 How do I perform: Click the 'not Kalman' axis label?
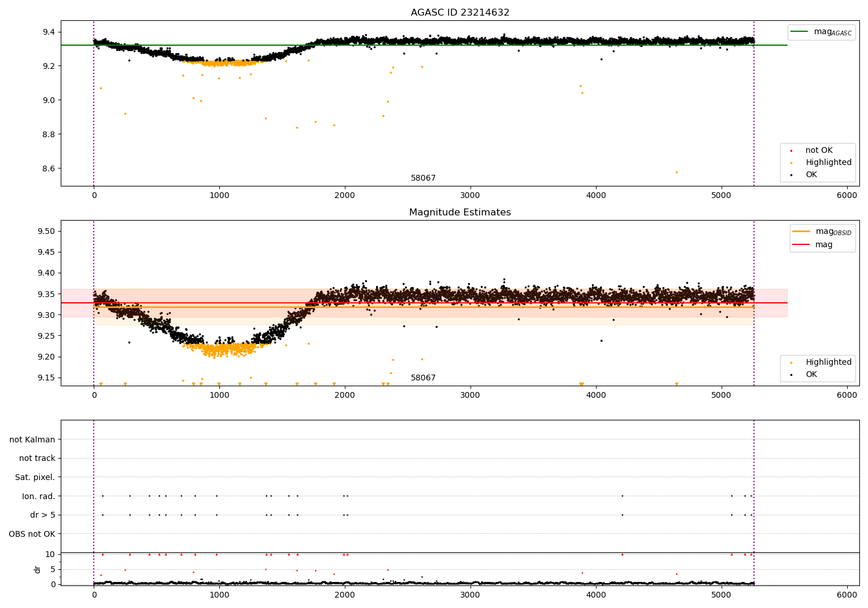[x=32, y=439]
